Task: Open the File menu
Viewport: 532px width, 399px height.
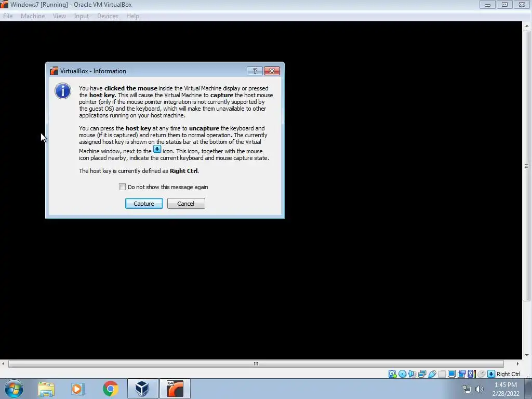Action: [x=8, y=16]
